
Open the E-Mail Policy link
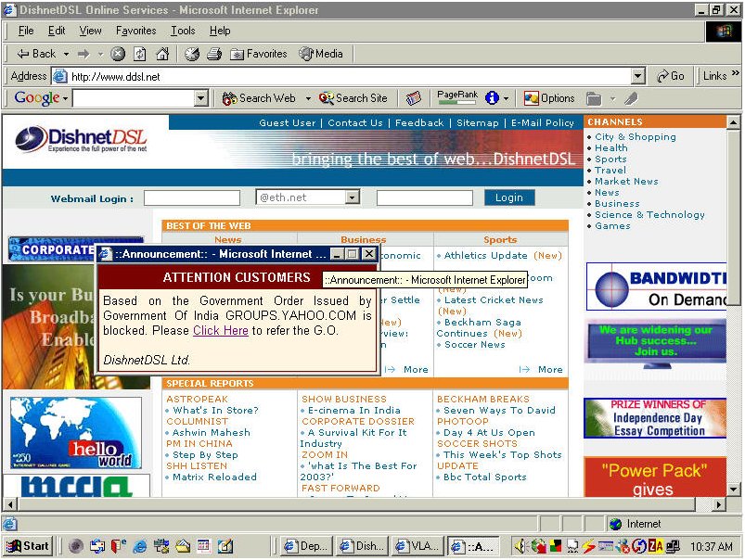(543, 123)
